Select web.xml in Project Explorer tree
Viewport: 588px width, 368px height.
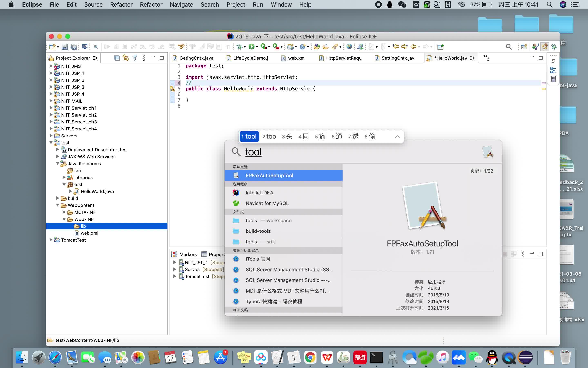click(x=87, y=233)
